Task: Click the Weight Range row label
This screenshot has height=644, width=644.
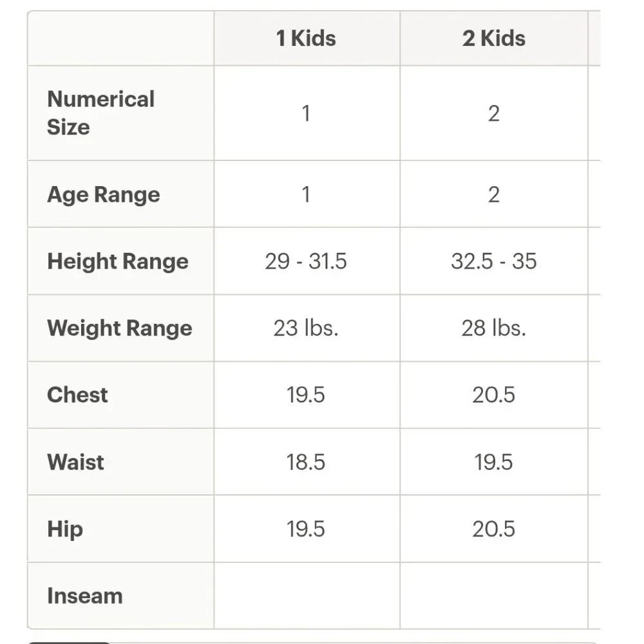Action: [x=120, y=328]
